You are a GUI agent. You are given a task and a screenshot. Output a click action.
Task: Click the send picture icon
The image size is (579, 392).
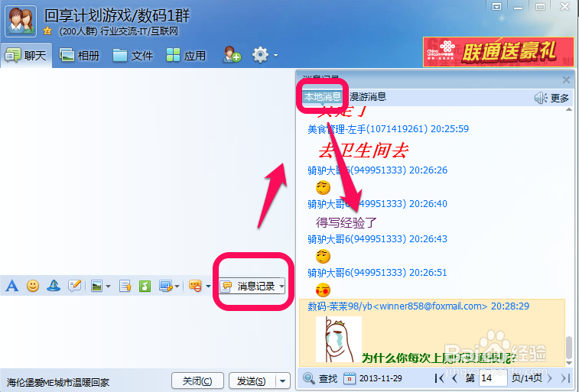(x=96, y=286)
